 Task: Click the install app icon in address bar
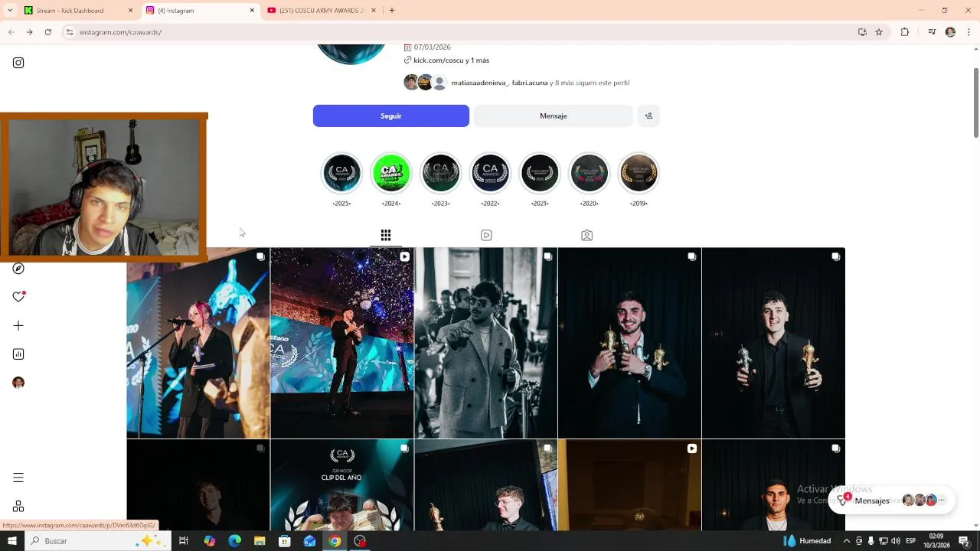(x=862, y=32)
